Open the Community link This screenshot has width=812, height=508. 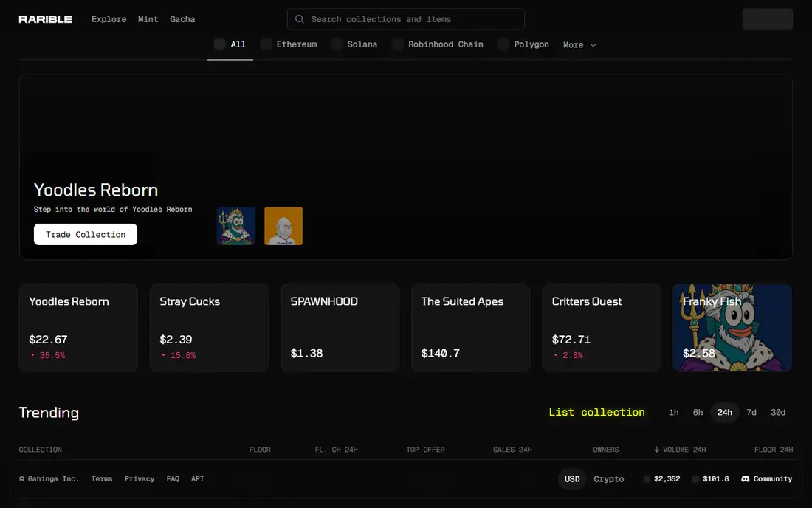[x=767, y=479]
